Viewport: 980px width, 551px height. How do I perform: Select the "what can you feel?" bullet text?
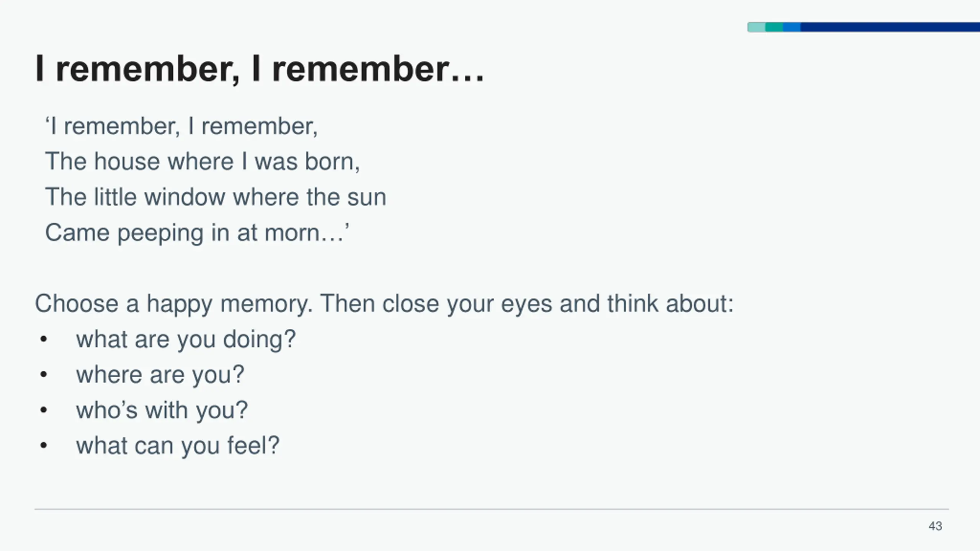[x=178, y=446]
